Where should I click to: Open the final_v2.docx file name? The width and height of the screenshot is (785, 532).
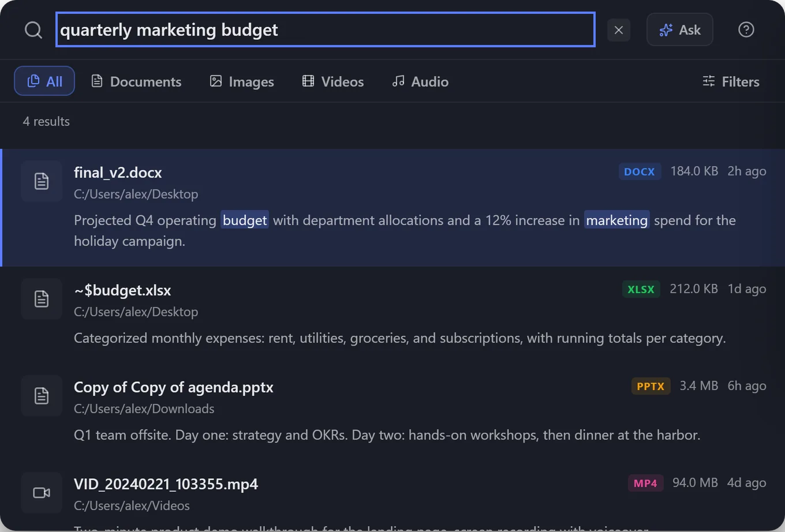click(118, 173)
